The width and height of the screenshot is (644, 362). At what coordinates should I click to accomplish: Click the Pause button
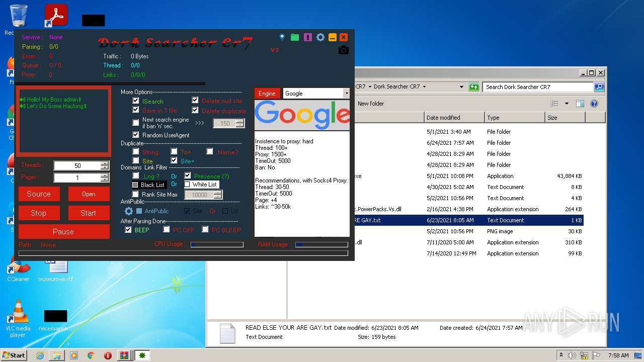point(64,232)
